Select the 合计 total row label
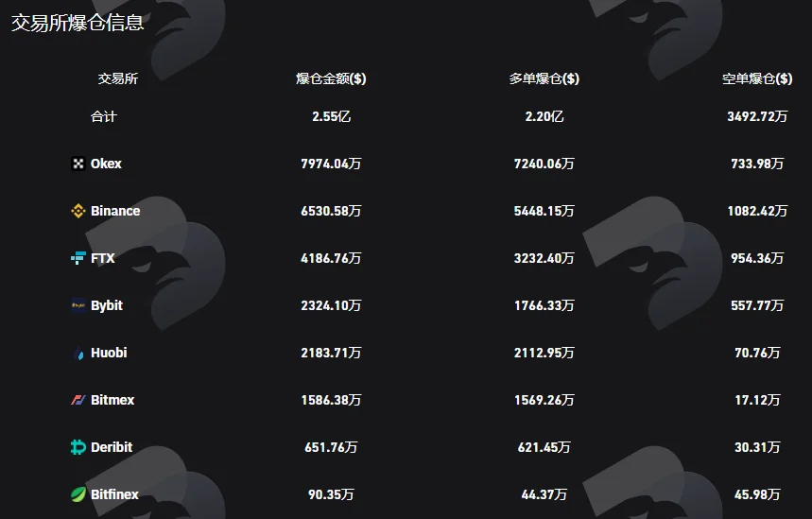The width and height of the screenshot is (812, 519). tap(104, 116)
